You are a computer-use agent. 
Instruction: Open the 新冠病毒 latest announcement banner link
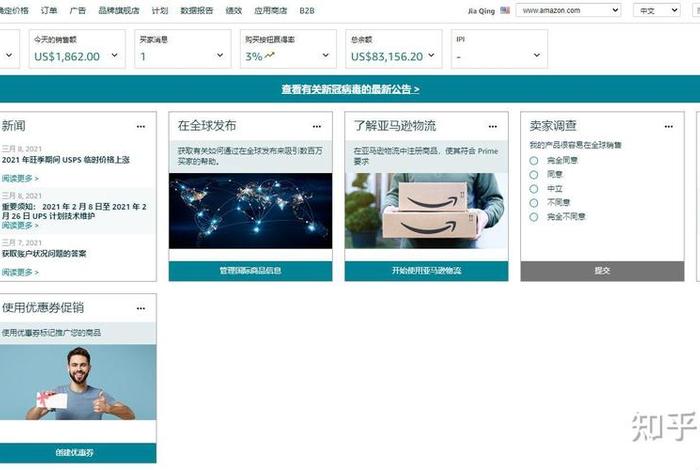pyautogui.click(x=350, y=89)
